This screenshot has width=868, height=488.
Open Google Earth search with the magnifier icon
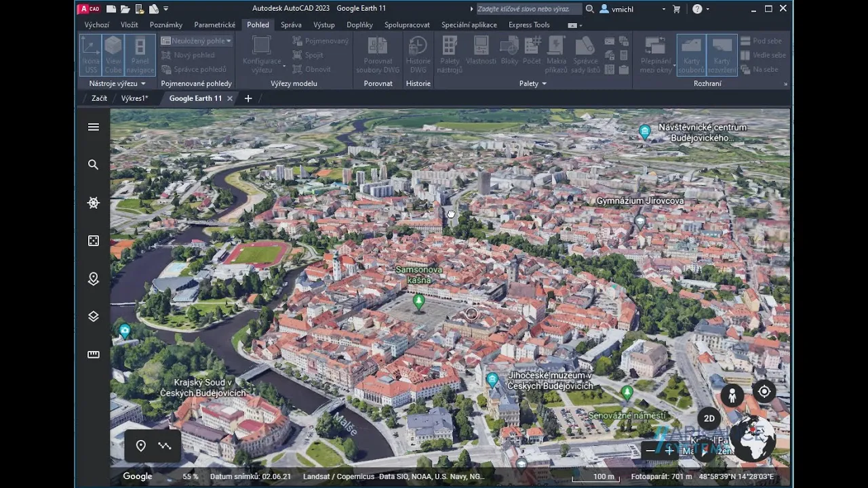click(93, 165)
